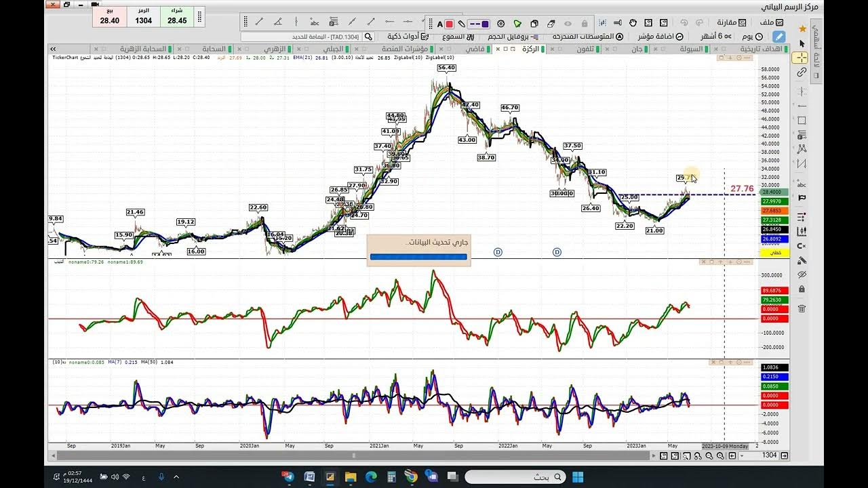The width and height of the screenshot is (868, 488).
Task: Open المتوسطات المتحركة moving averages menu
Action: tap(587, 37)
